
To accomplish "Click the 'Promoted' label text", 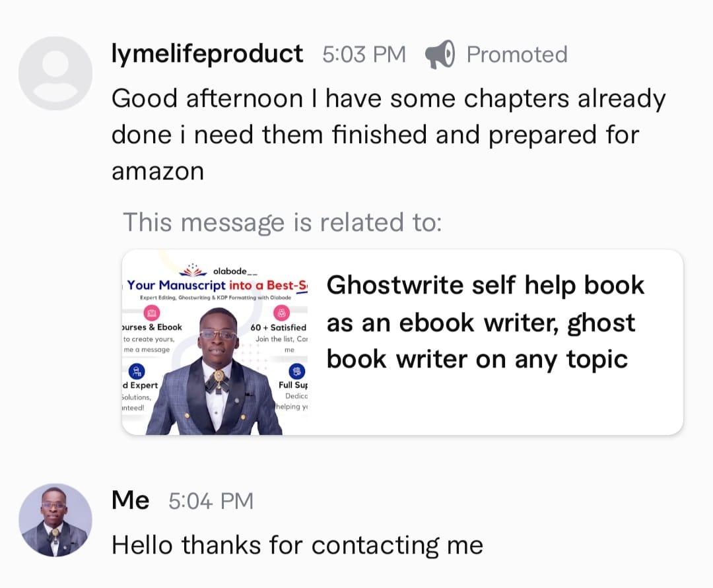I will click(x=517, y=54).
